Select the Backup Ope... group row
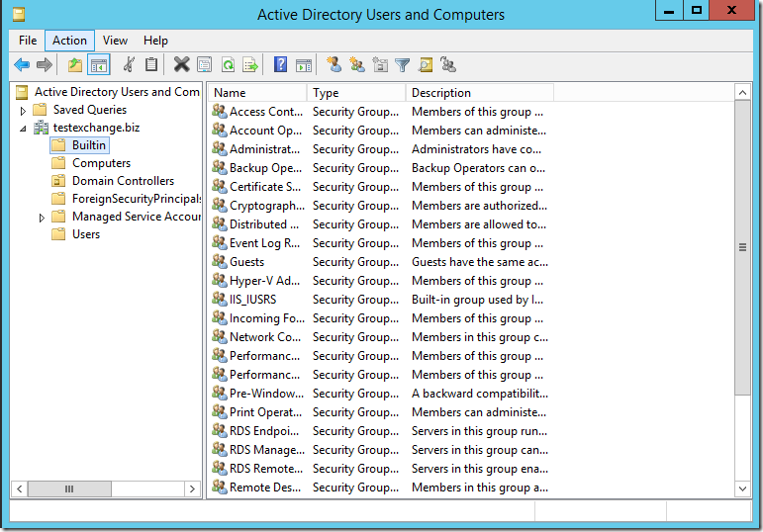 (381, 168)
